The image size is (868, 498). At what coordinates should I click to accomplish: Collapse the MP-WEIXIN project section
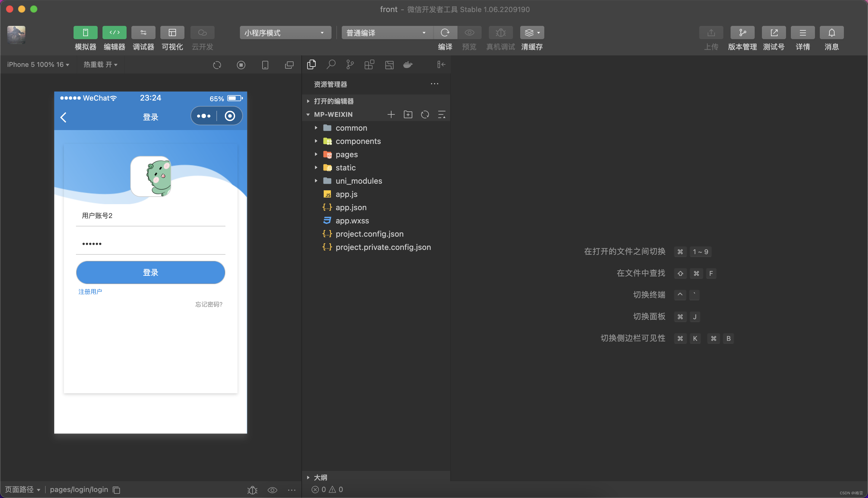pos(333,115)
